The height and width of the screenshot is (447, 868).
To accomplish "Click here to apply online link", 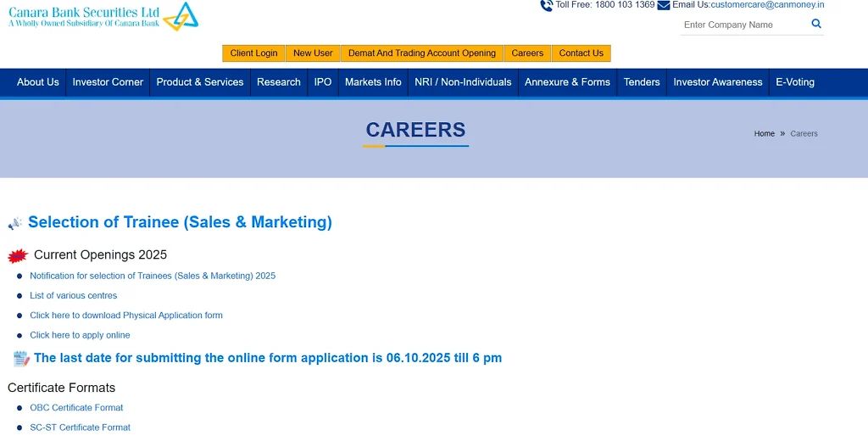I will [80, 335].
